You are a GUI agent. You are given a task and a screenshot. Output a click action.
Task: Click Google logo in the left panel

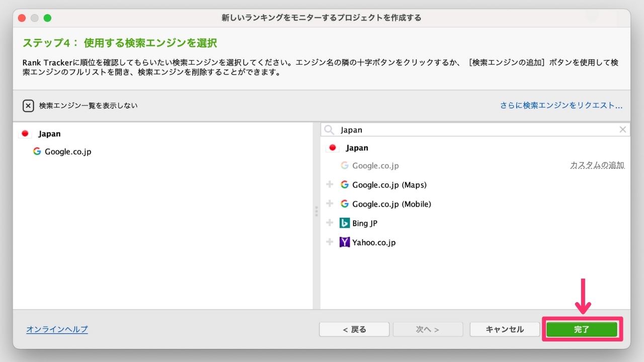coord(37,151)
